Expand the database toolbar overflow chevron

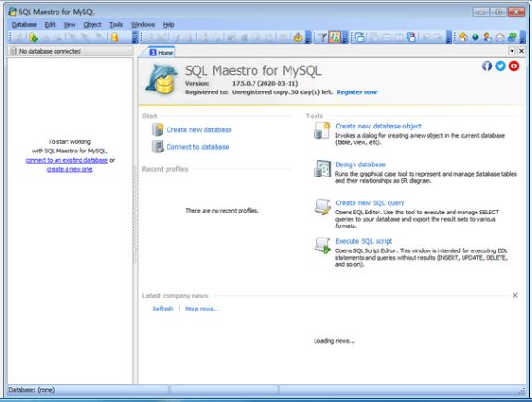click(x=135, y=37)
